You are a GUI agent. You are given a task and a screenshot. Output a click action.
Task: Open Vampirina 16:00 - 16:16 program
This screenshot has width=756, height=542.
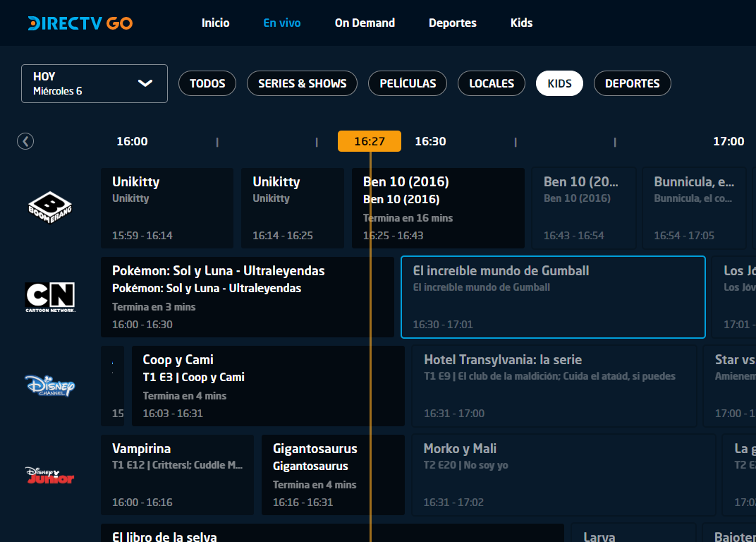coord(178,475)
